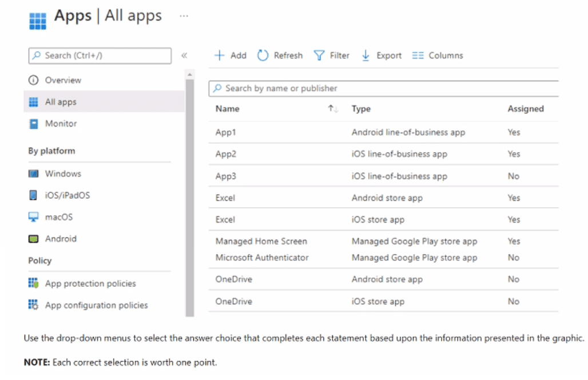Focus the sidebar Search (Ctrl+/) box

pos(100,56)
